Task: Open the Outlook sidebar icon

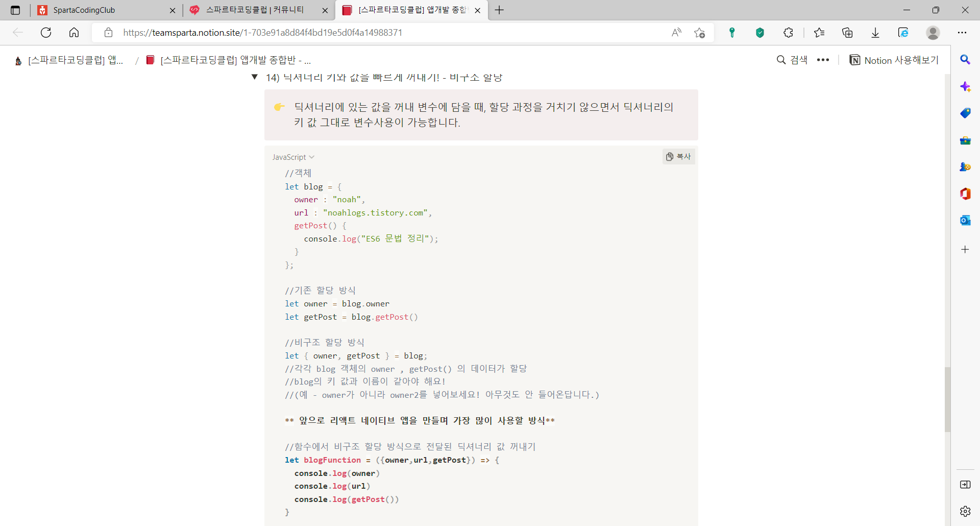Action: pos(965,221)
